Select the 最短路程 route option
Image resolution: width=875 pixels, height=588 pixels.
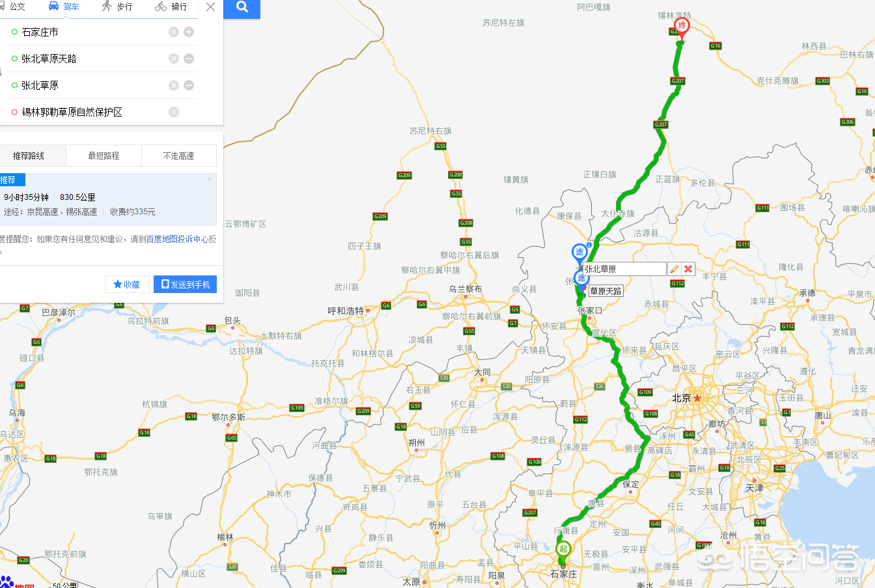coord(104,156)
